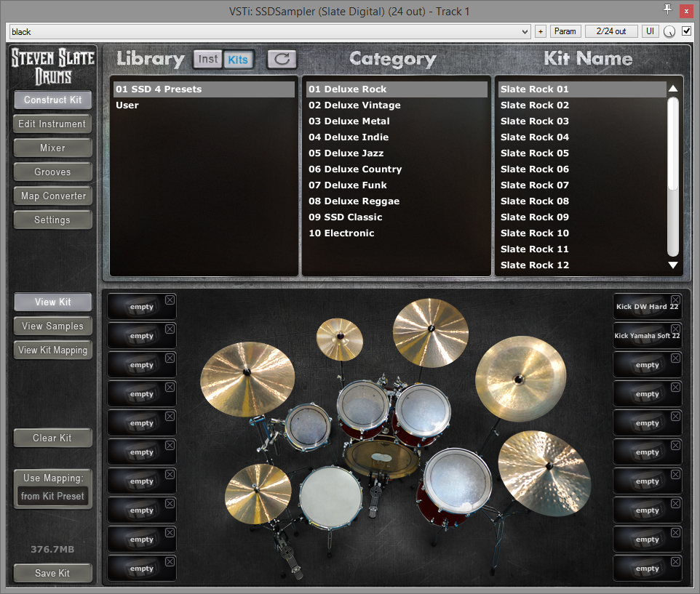
Task: Click the 376.7MB memory usage readout
Action: (x=52, y=550)
